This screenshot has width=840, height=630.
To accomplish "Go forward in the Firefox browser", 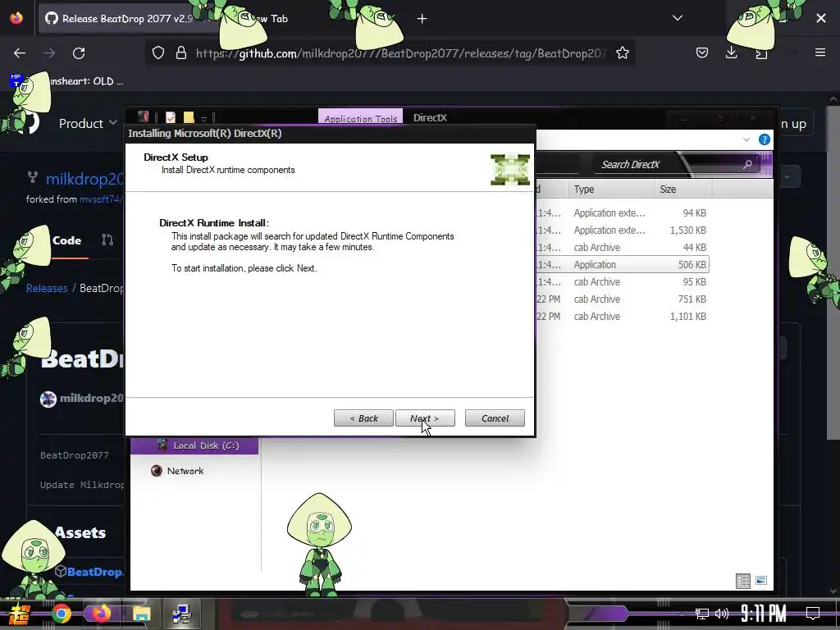I will [x=49, y=53].
